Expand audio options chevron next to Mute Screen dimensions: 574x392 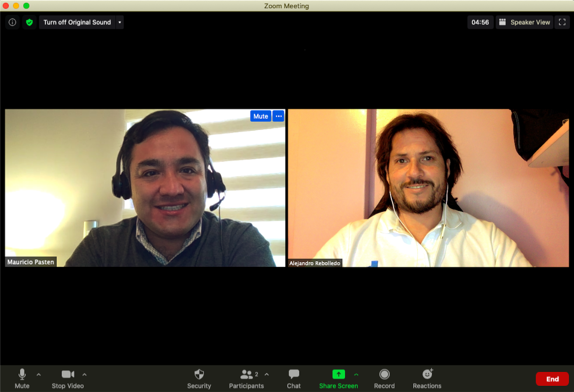39,374
